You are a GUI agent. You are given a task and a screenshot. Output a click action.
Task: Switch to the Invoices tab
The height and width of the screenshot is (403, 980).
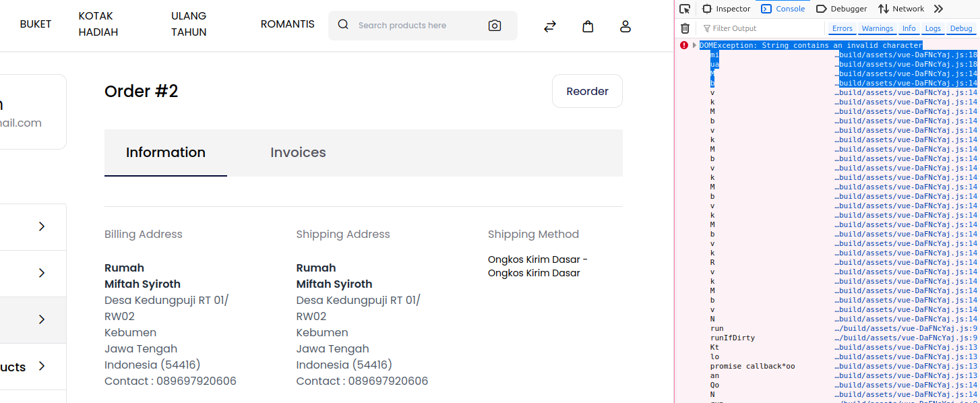point(298,152)
